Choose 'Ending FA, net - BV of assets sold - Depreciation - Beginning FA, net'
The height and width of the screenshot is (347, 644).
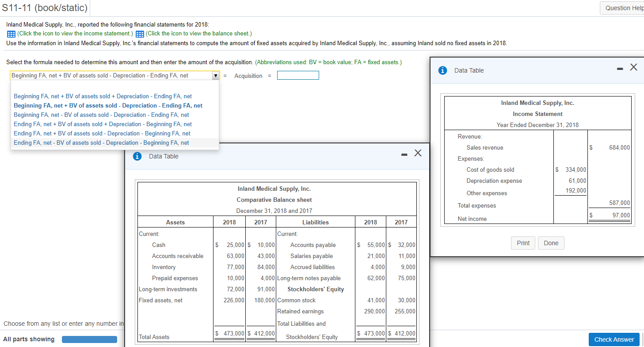102,143
